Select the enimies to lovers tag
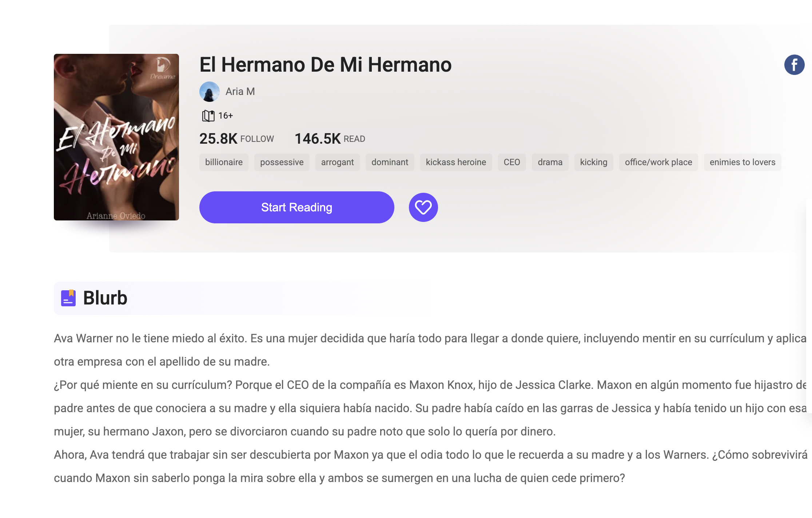Viewport: 812px width, 518px height. click(743, 162)
